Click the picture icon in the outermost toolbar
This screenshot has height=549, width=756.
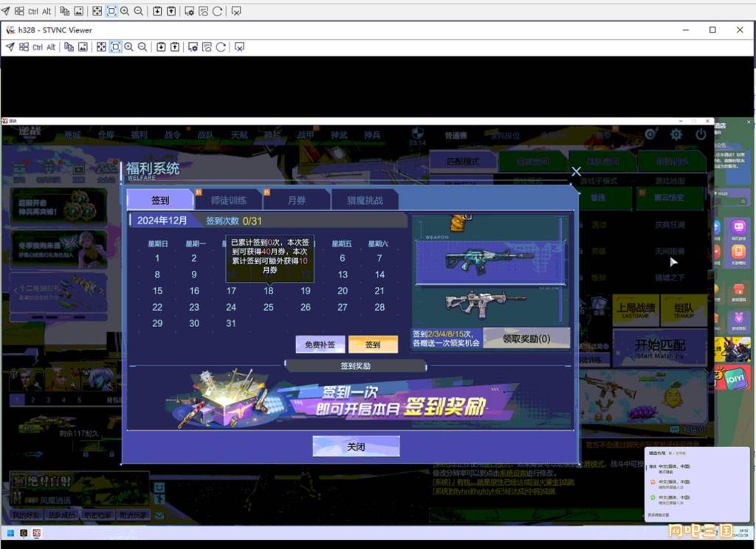78,11
